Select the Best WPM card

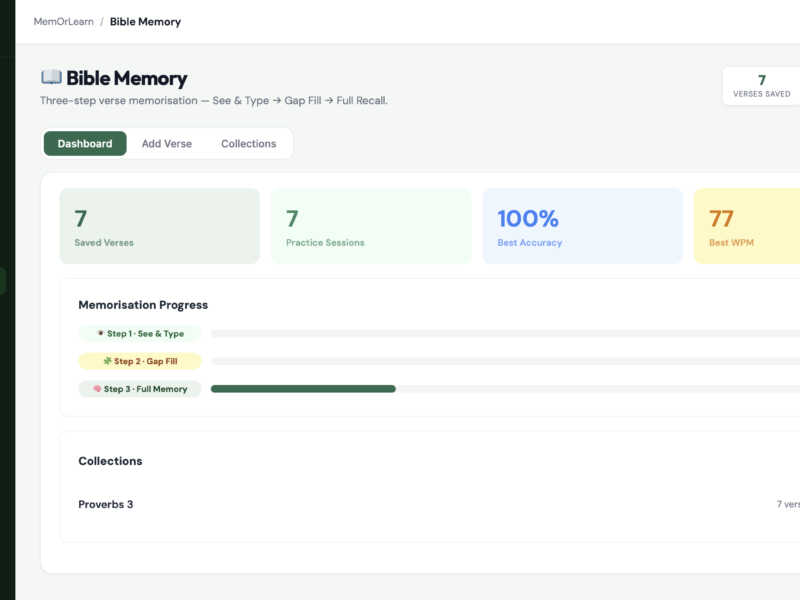click(747, 226)
